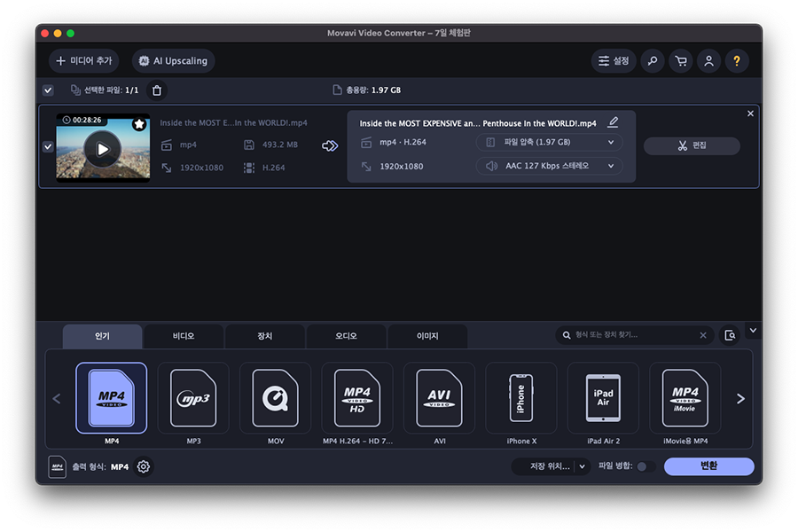Select the MP3 format preset
The width and height of the screenshot is (798, 532).
[193, 398]
